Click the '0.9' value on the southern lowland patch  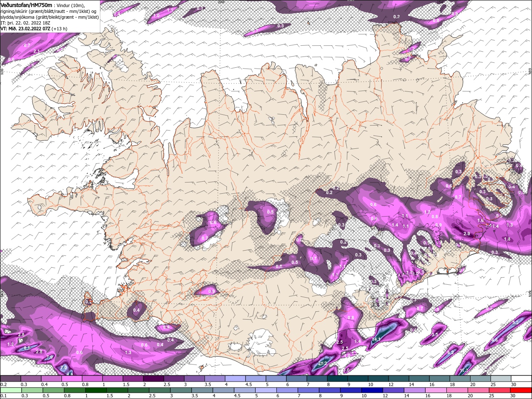pos(212,292)
